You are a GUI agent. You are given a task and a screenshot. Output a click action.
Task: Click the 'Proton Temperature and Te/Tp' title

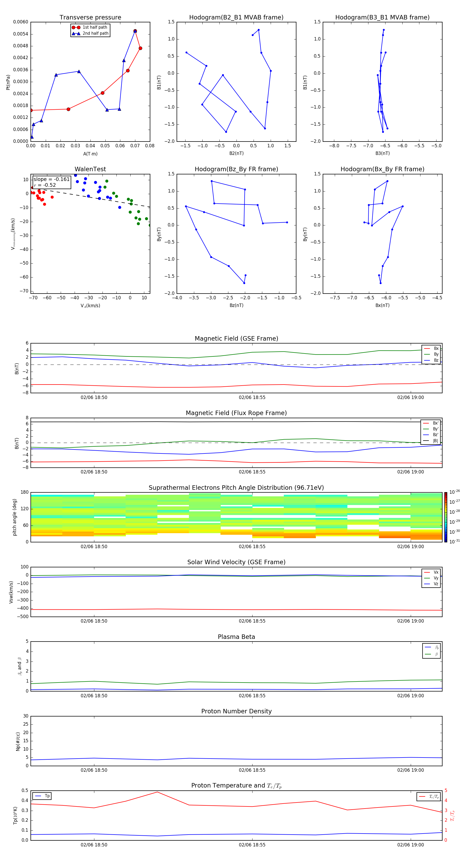point(236,786)
